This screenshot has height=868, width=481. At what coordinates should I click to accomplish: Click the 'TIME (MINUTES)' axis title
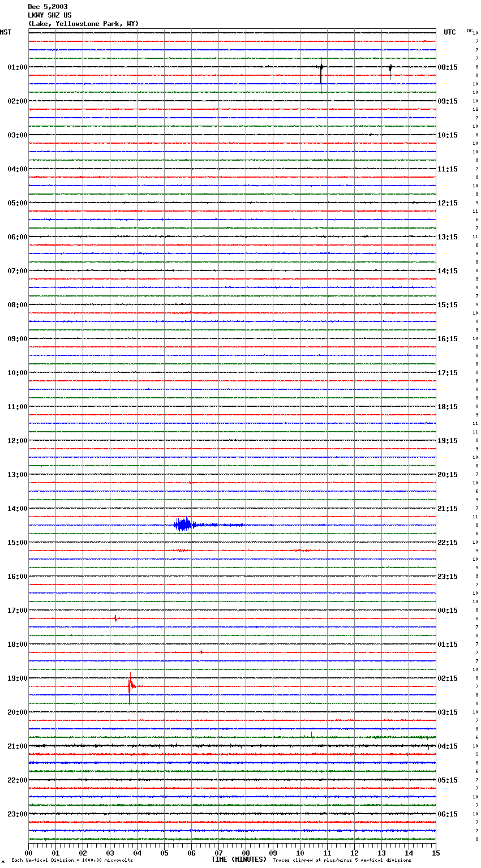(238, 860)
